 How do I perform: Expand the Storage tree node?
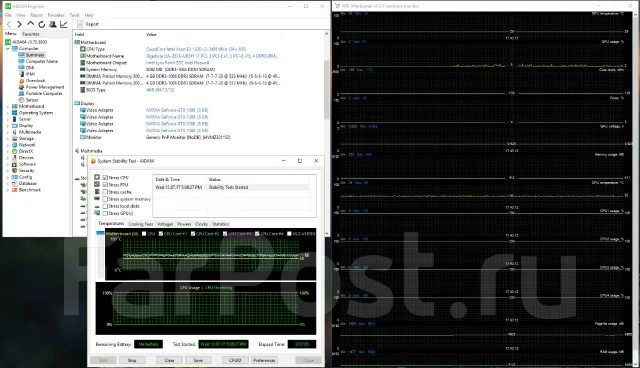tap(8, 139)
